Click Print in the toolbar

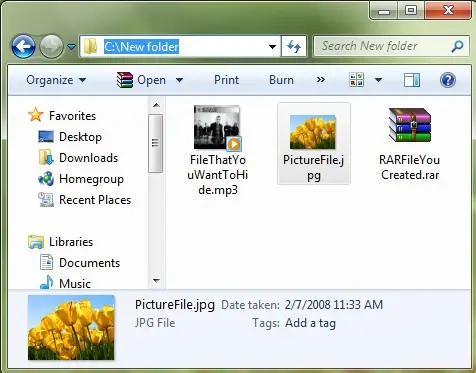[x=226, y=80]
